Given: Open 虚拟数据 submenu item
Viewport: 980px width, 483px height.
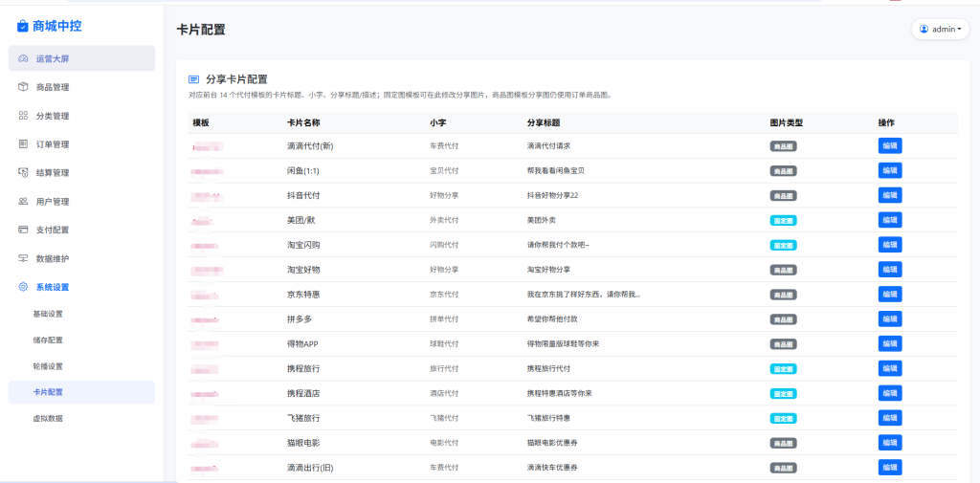Looking at the screenshot, I should pyautogui.click(x=48, y=418).
